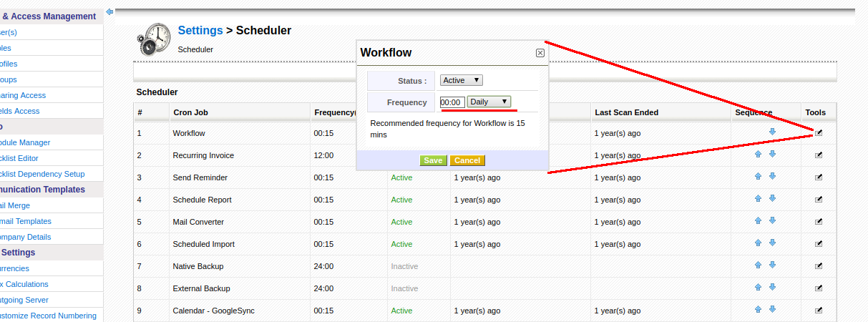
Task: Edit the Send Reminder cron job
Action: (819, 177)
